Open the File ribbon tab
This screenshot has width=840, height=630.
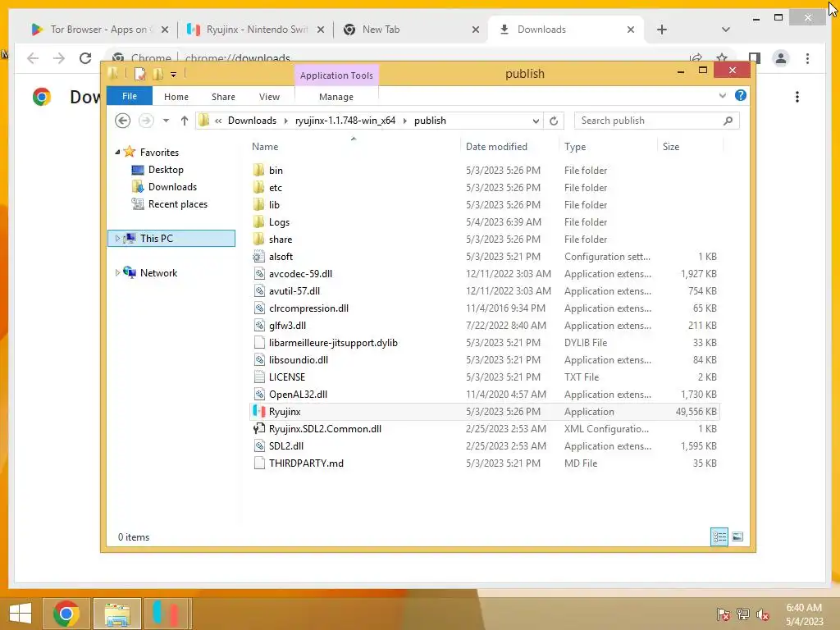click(130, 97)
